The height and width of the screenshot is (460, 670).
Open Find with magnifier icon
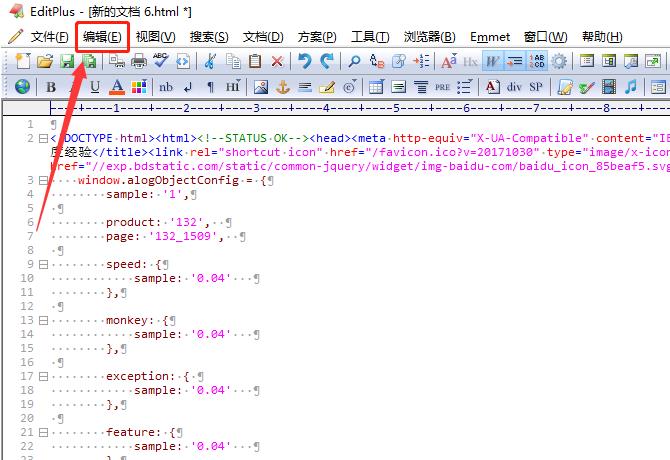click(x=354, y=62)
